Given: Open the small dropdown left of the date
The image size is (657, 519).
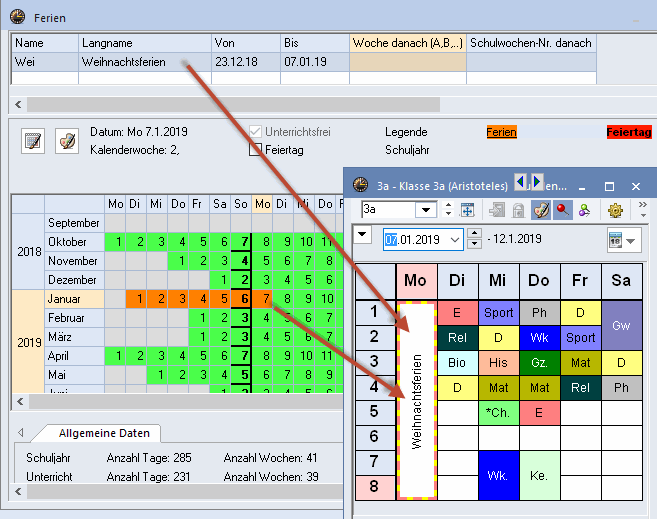Looking at the screenshot, I should coord(362,234).
